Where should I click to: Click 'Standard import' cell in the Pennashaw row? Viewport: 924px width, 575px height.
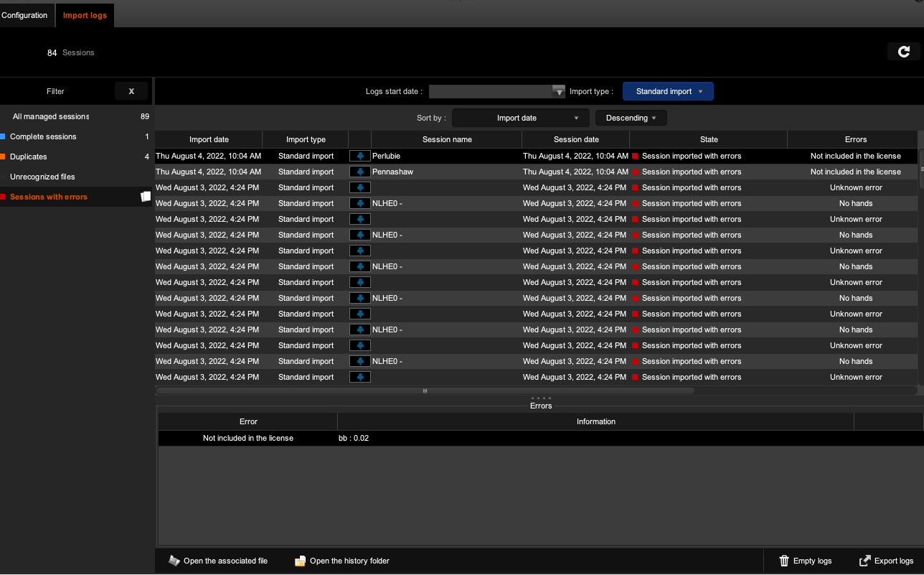click(x=306, y=172)
